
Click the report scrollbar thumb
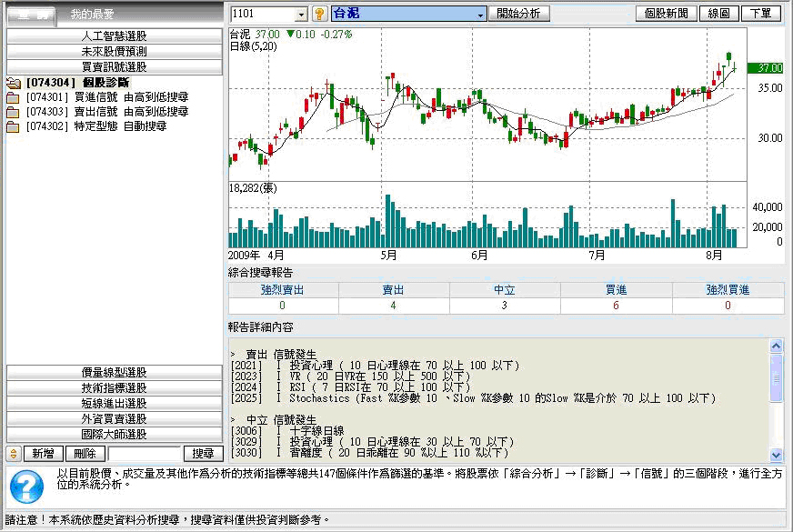(x=776, y=377)
